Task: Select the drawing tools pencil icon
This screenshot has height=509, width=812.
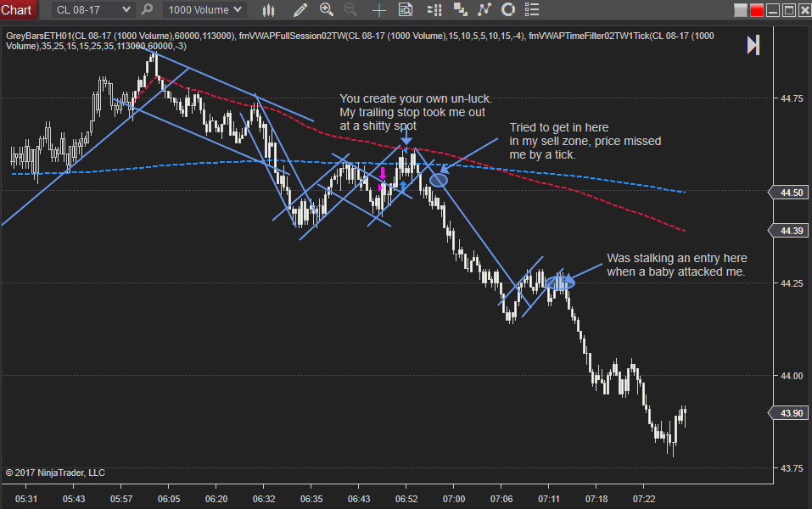Action: [300, 9]
